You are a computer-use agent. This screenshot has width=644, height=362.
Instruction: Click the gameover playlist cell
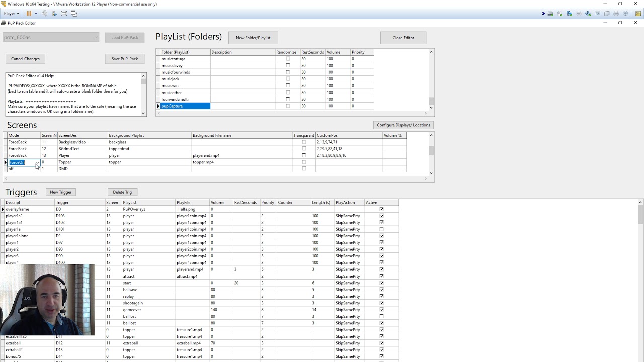[x=148, y=310]
